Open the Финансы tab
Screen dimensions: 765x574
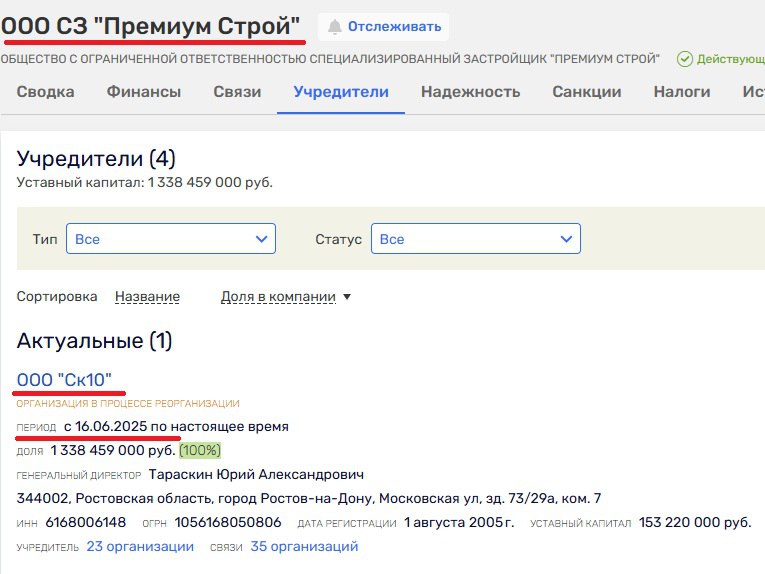point(144,92)
